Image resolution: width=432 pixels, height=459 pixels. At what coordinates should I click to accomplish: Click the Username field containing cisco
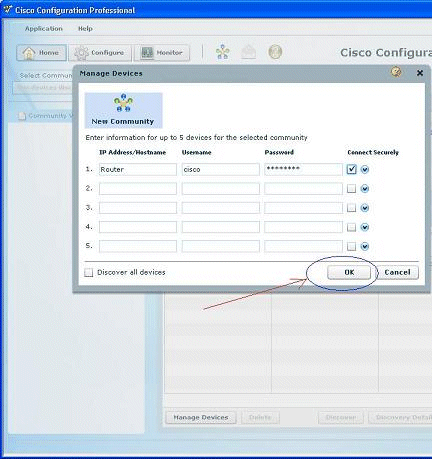point(220,169)
